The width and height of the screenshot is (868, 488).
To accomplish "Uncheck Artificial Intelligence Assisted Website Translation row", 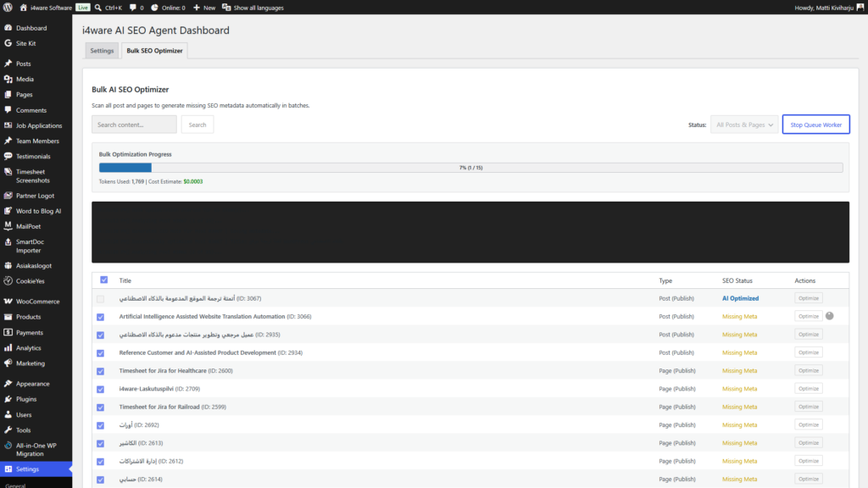I will point(100,317).
